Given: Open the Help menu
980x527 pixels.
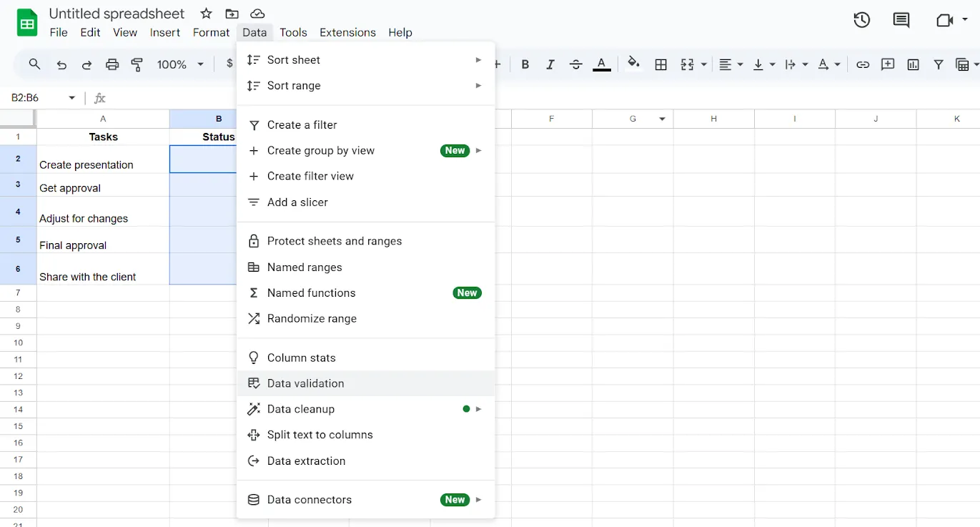Looking at the screenshot, I should pyautogui.click(x=400, y=32).
